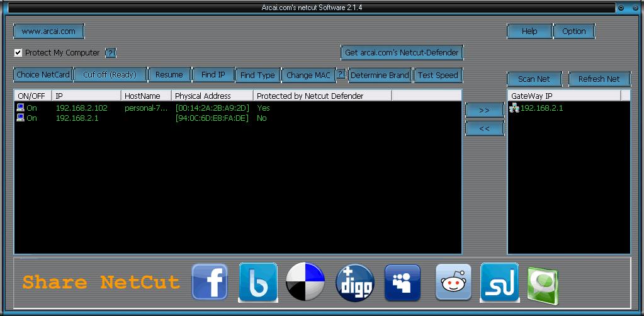The width and height of the screenshot is (644, 316).
Task: Click the 'No' protected value
Action: [x=262, y=118]
